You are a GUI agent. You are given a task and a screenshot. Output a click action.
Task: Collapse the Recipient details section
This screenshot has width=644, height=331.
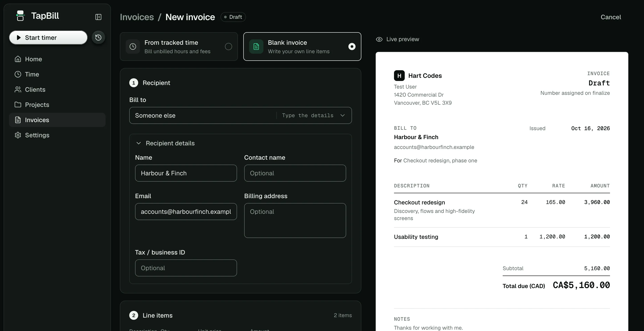click(x=165, y=143)
